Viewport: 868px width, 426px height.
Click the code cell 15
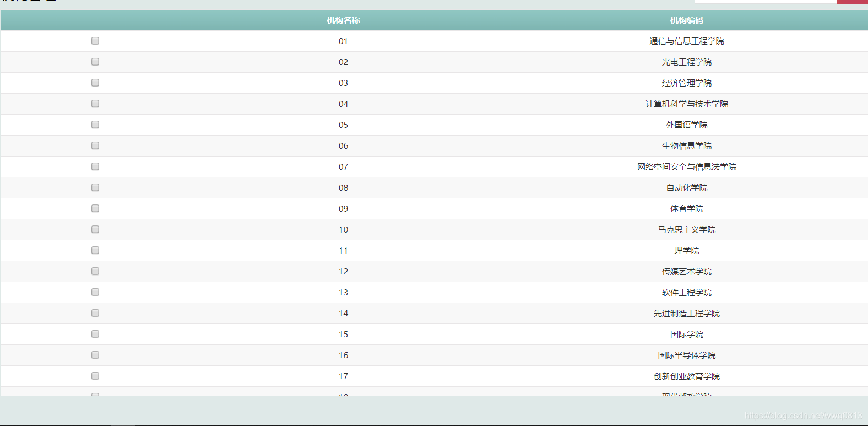click(343, 335)
